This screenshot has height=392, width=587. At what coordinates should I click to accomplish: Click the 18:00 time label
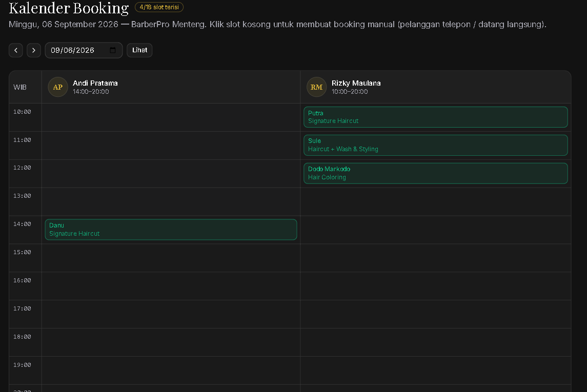[22, 337]
